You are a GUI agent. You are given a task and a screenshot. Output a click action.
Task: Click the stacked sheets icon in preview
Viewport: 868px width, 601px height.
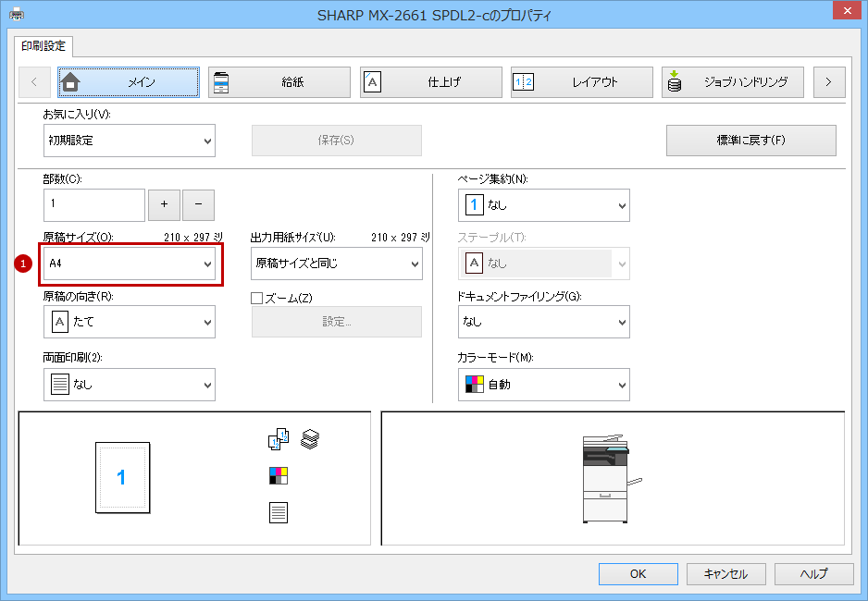click(310, 439)
